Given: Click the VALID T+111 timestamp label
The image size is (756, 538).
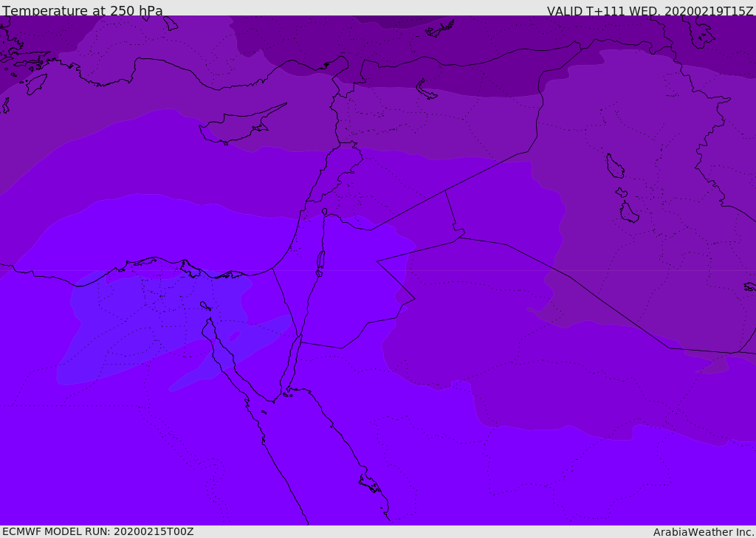Looking at the screenshot, I should click(x=650, y=11).
